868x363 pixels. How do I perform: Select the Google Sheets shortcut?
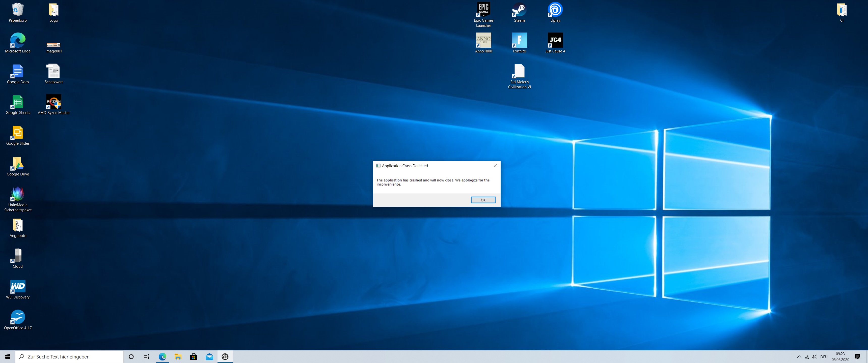(18, 105)
